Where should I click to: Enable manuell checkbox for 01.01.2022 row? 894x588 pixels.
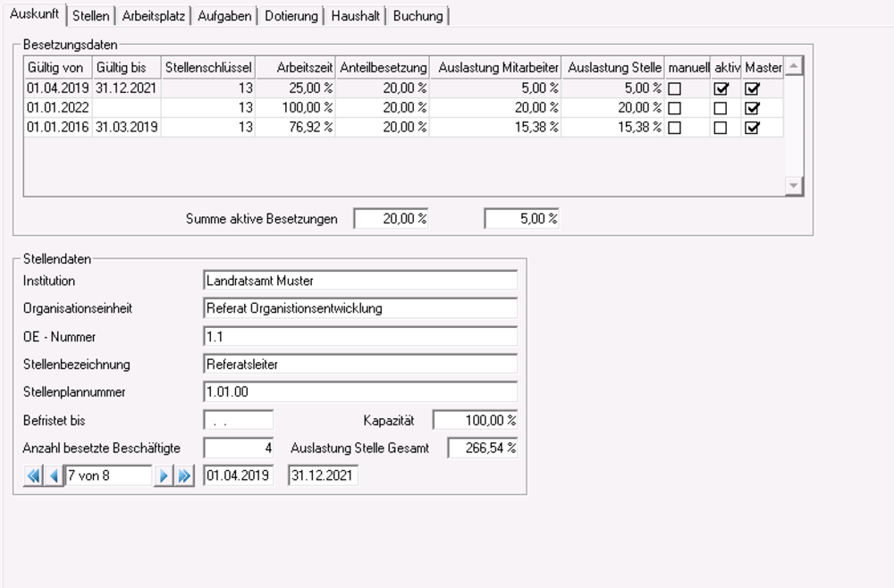[x=674, y=108]
